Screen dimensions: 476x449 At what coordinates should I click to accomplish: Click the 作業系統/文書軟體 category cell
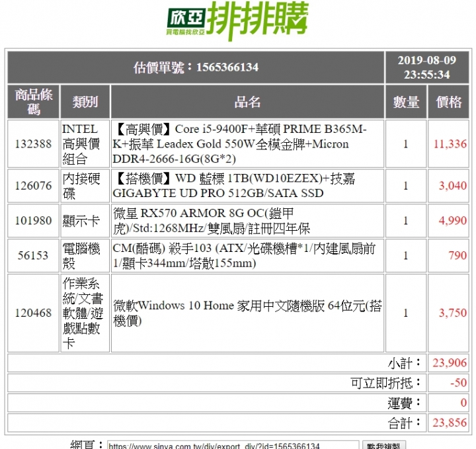pos(85,313)
